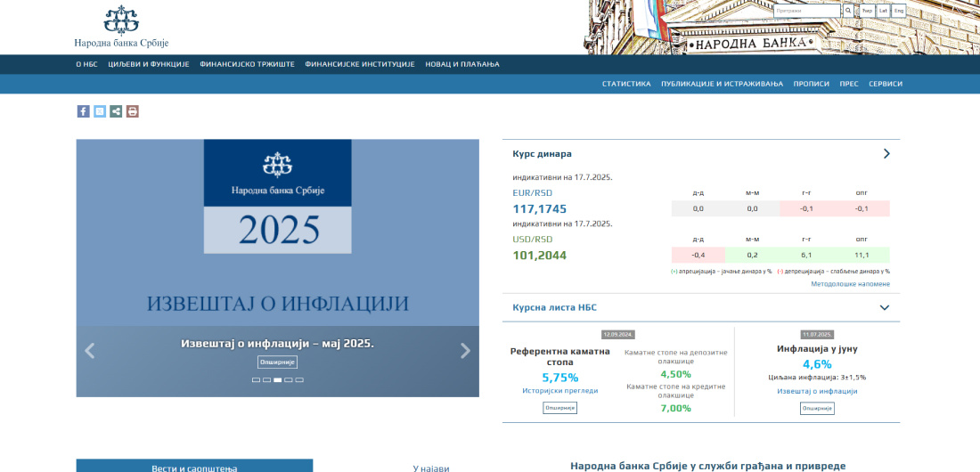980x472 pixels.
Task: Open Извештај о инфлацији link
Action: coord(818,391)
